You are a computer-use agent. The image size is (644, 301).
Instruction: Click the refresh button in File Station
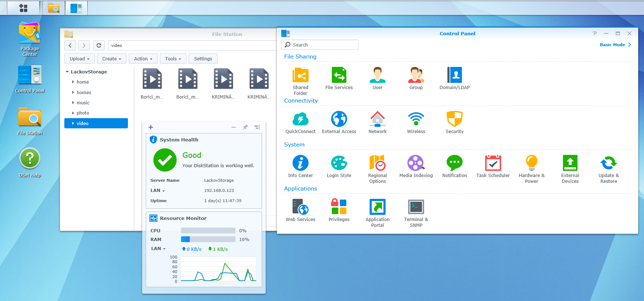(x=99, y=45)
